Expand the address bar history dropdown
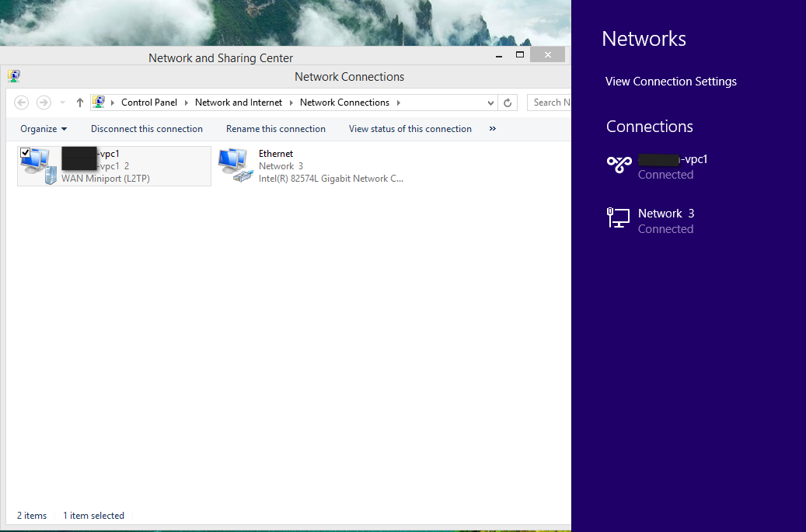This screenshot has width=806, height=532. (490, 103)
